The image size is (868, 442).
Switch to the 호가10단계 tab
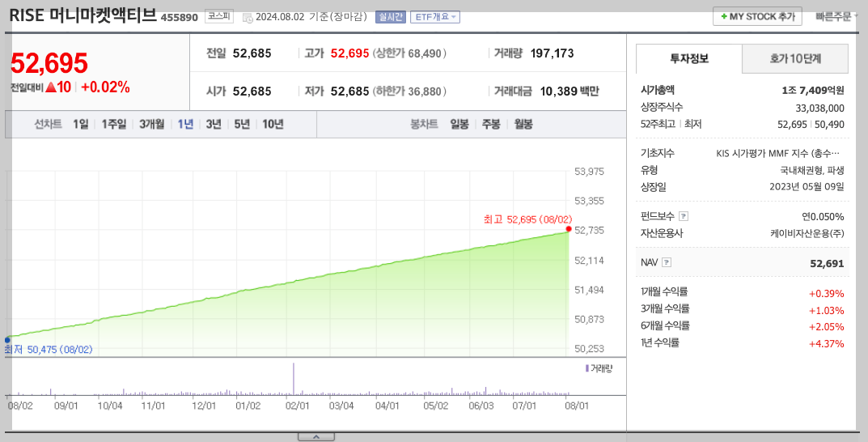tap(795, 59)
